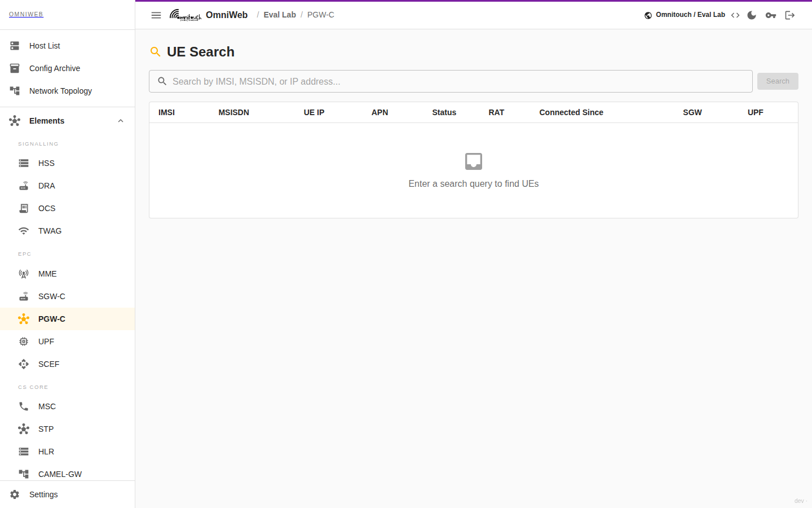Click the IMSI column header
The image size is (812, 508).
pyautogui.click(x=166, y=112)
